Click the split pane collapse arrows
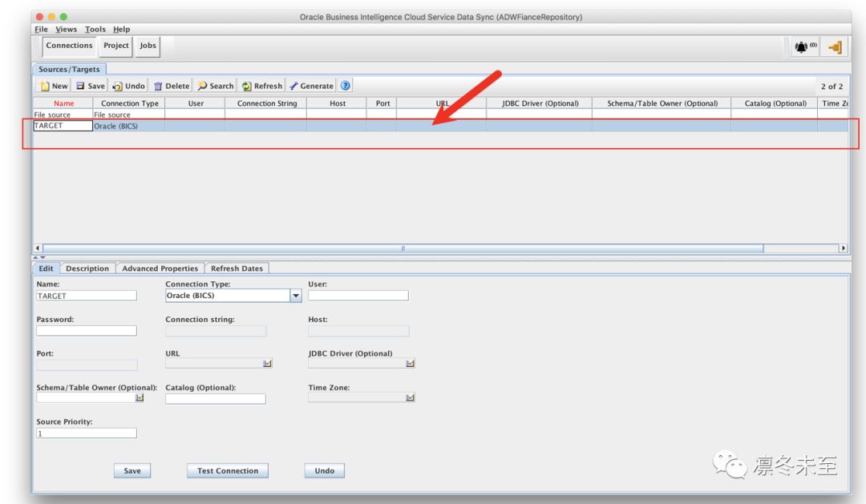 (x=38, y=257)
